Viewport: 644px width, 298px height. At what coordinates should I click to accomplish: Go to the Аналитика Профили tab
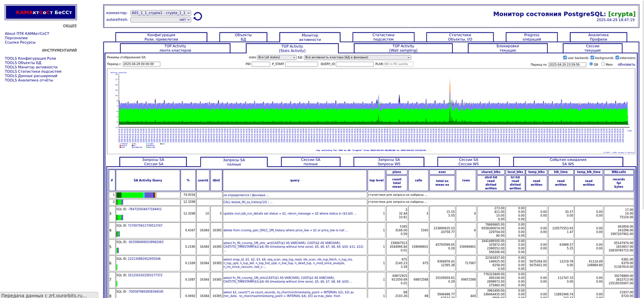598,37
